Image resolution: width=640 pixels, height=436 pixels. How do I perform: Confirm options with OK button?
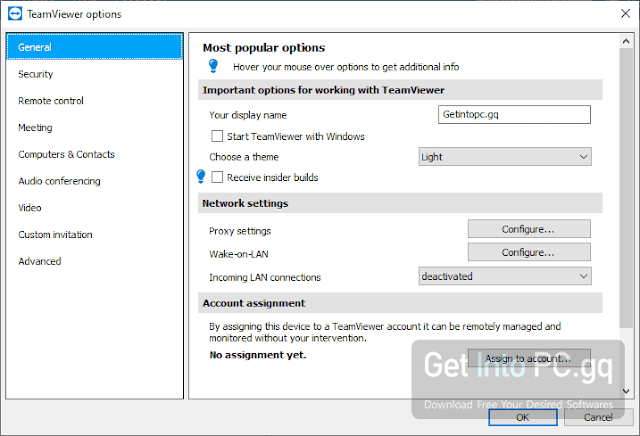(523, 417)
